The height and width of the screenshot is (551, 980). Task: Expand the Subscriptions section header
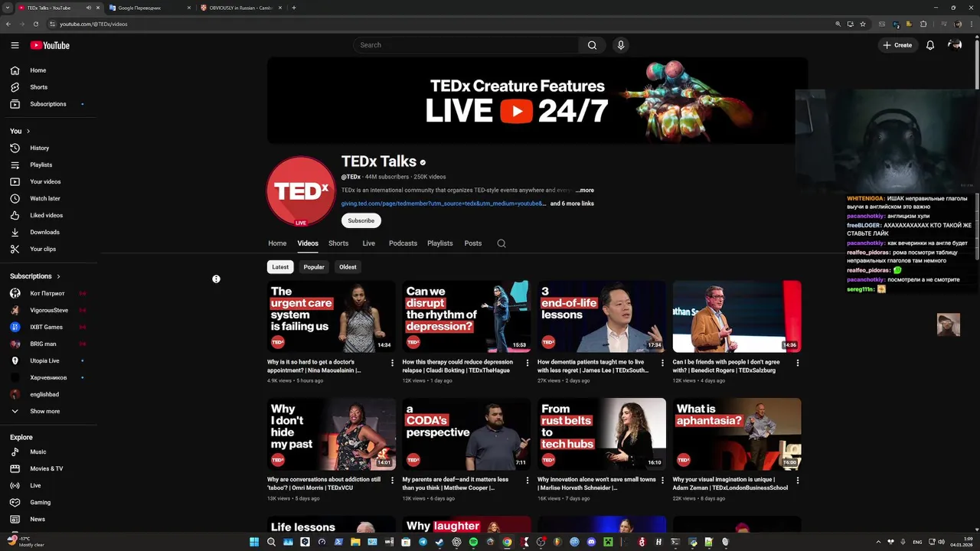[35, 276]
